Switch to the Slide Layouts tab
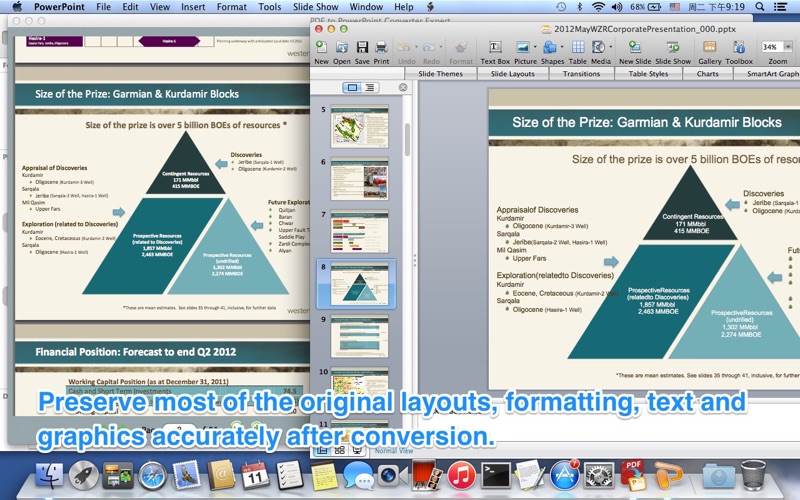Screen dimensions: 800x500 [513, 73]
